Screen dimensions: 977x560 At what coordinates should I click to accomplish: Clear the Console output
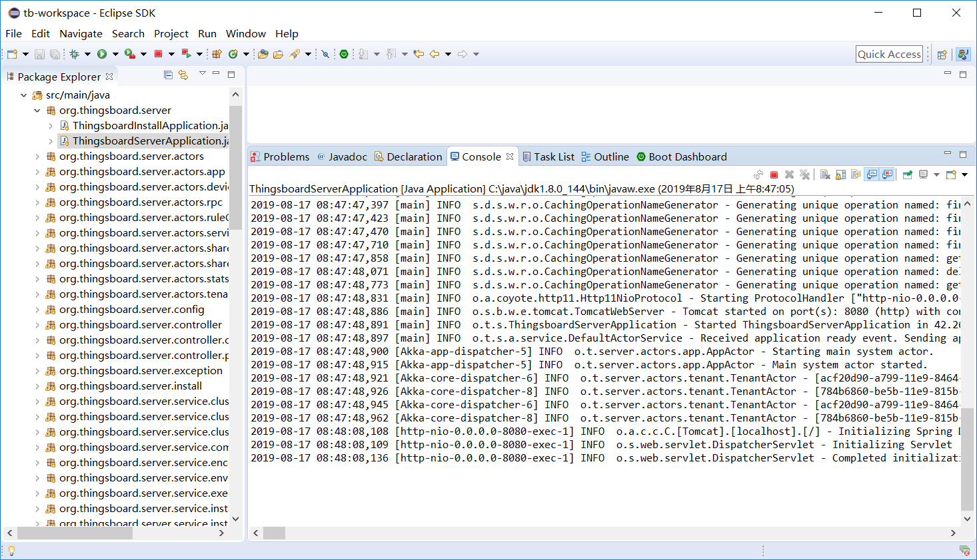click(x=825, y=174)
